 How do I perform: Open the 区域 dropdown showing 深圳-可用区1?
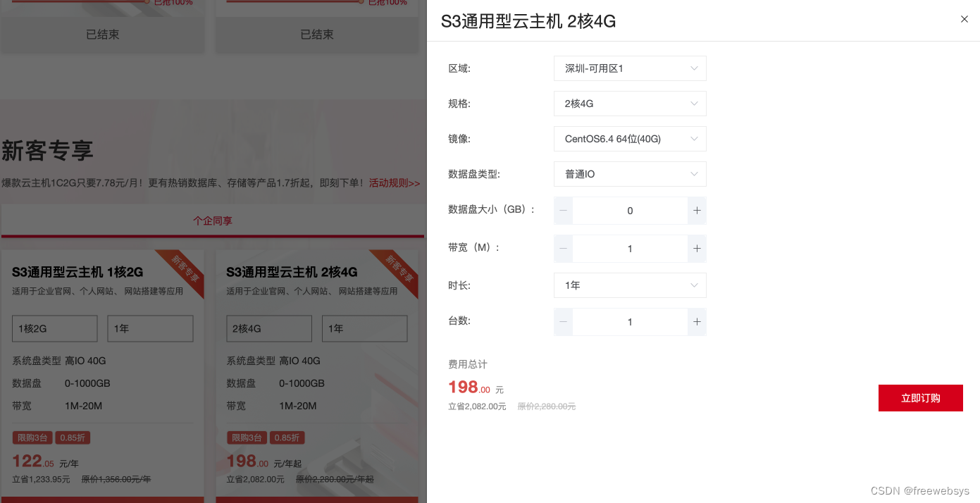coord(630,68)
